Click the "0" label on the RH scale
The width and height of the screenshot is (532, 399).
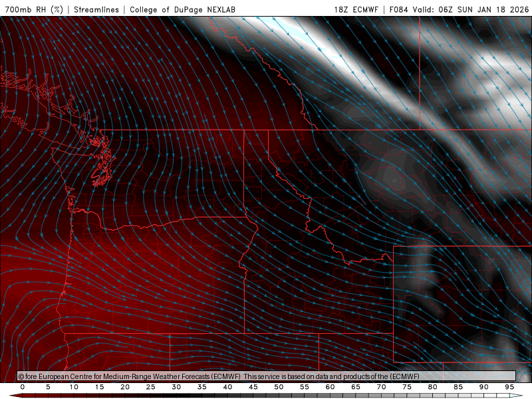pyautogui.click(x=23, y=387)
